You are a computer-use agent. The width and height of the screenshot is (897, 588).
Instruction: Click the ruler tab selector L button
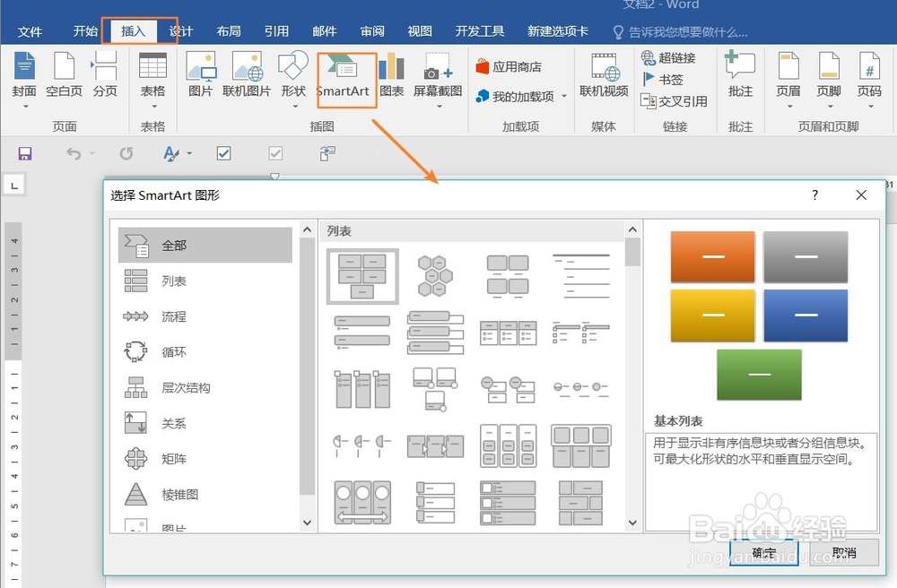(x=14, y=186)
